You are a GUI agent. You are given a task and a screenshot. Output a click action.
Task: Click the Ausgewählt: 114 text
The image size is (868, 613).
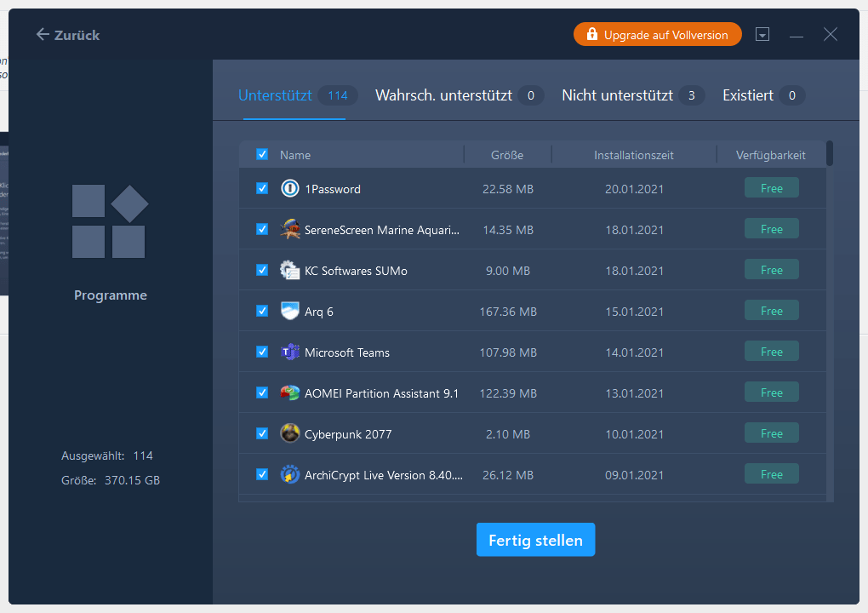pos(107,455)
